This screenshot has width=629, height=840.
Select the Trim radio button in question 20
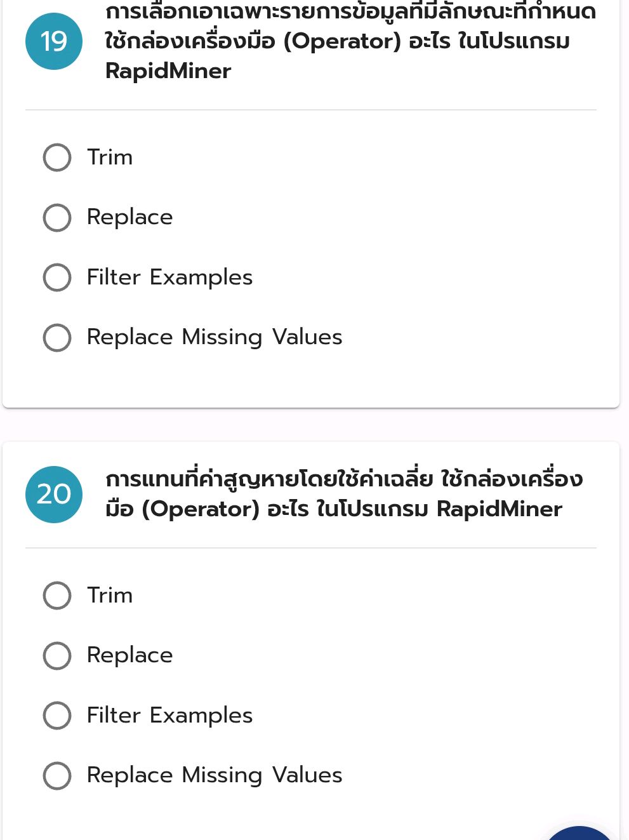coord(57,596)
